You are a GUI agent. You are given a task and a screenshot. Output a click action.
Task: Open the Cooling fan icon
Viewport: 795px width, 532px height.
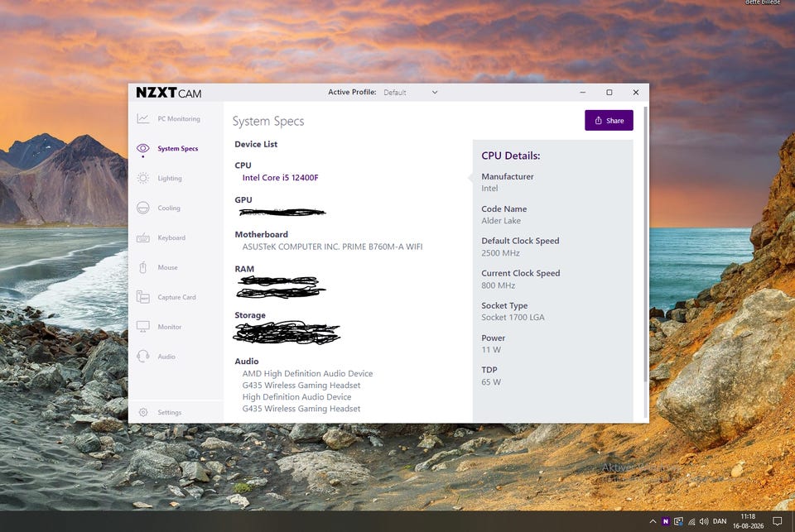pos(143,208)
